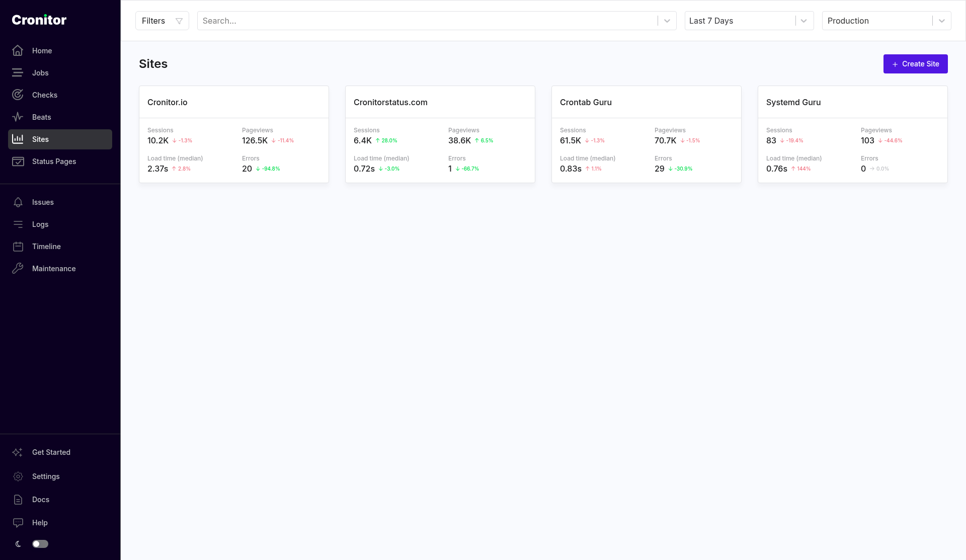Toggle the dark mode switch
The height and width of the screenshot is (560, 966).
[x=40, y=544]
